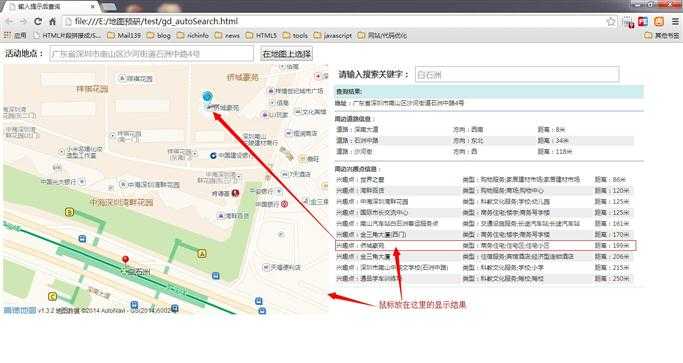
Task: Click the 中国建设银行 blue icon on map
Action: pyautogui.click(x=213, y=156)
